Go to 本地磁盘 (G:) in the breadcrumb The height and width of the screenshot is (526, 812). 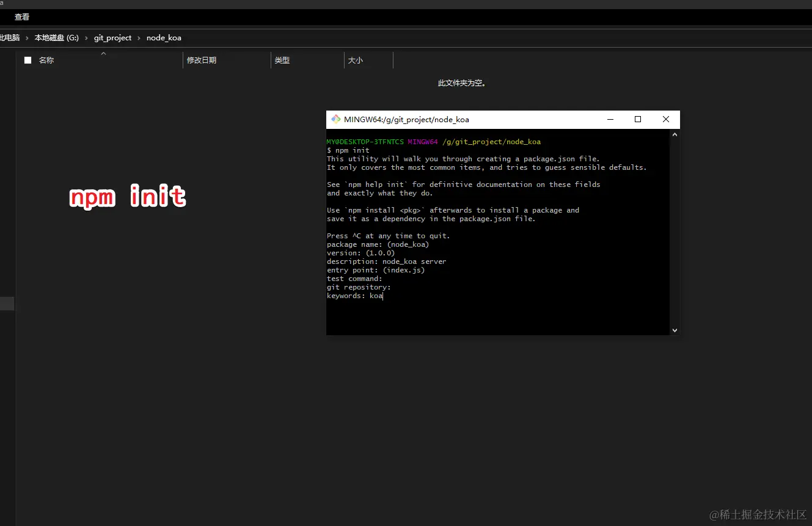(56, 38)
